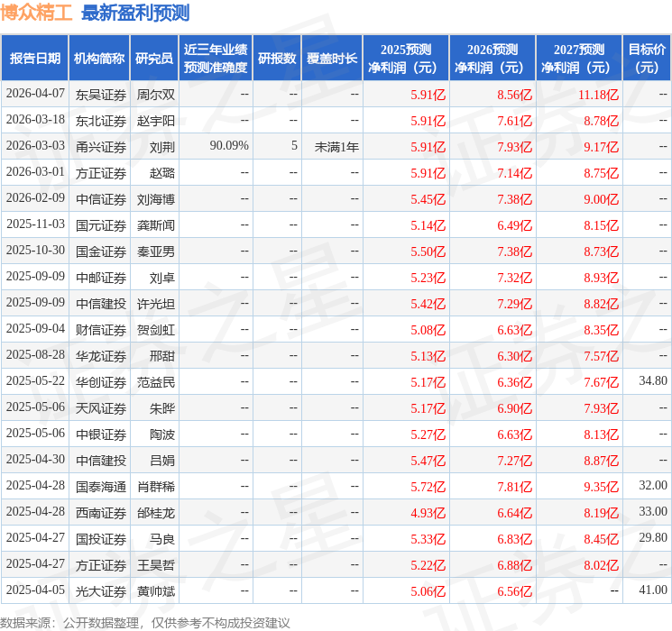The image size is (672, 631).
Task: Click researcher name 王昊哲
Action: (x=155, y=565)
